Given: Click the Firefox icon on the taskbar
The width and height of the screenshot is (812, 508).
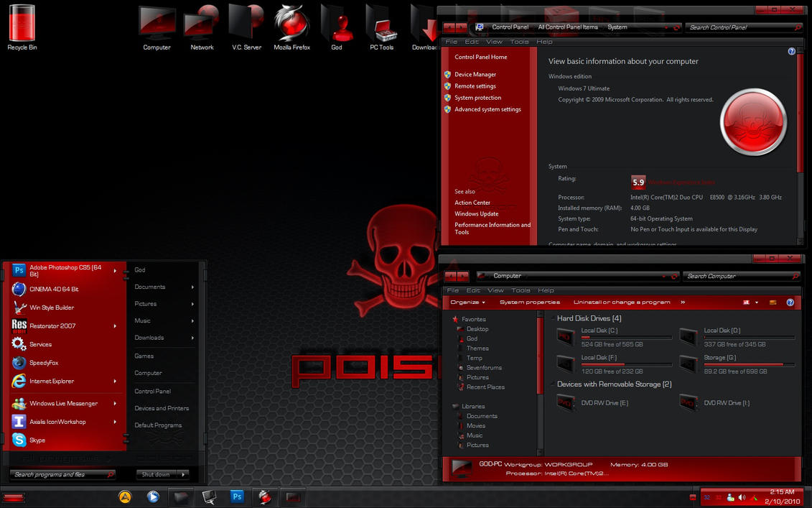Looking at the screenshot, I should pos(265,497).
